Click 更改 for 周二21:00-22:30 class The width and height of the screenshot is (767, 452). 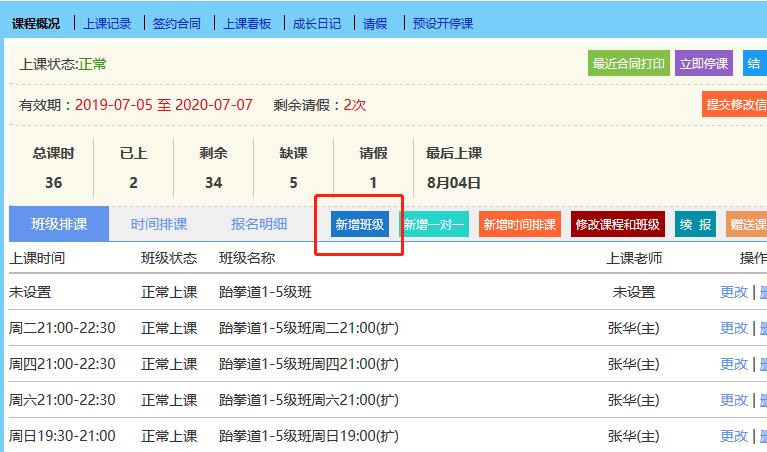[733, 328]
